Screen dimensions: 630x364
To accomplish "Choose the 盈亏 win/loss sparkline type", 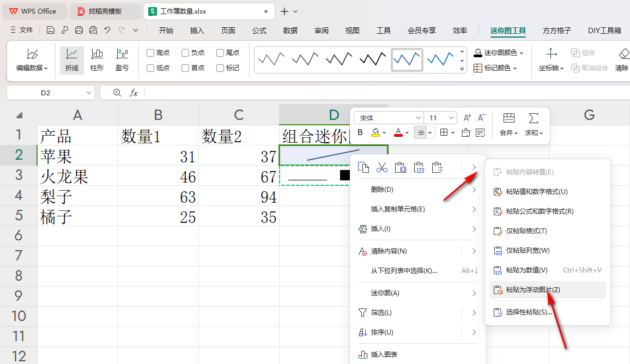I will click(x=122, y=60).
